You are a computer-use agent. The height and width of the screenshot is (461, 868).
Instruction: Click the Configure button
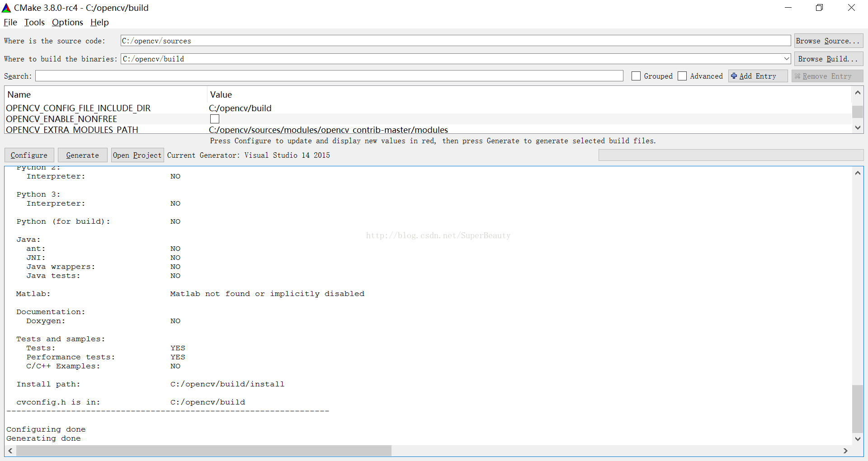pos(29,155)
